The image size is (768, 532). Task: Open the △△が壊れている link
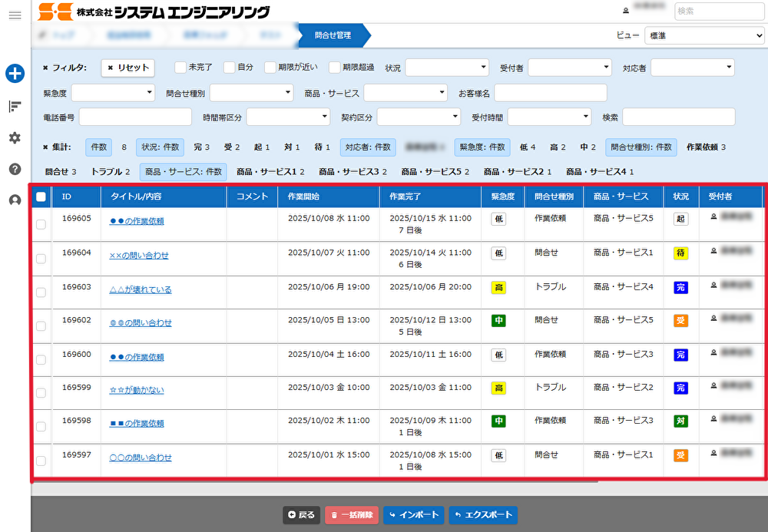coord(141,290)
